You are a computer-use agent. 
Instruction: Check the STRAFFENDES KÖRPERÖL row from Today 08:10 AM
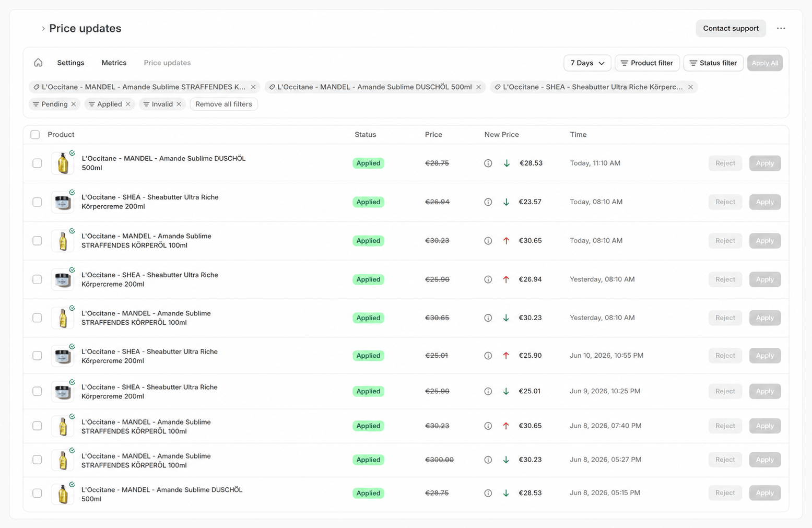37,241
